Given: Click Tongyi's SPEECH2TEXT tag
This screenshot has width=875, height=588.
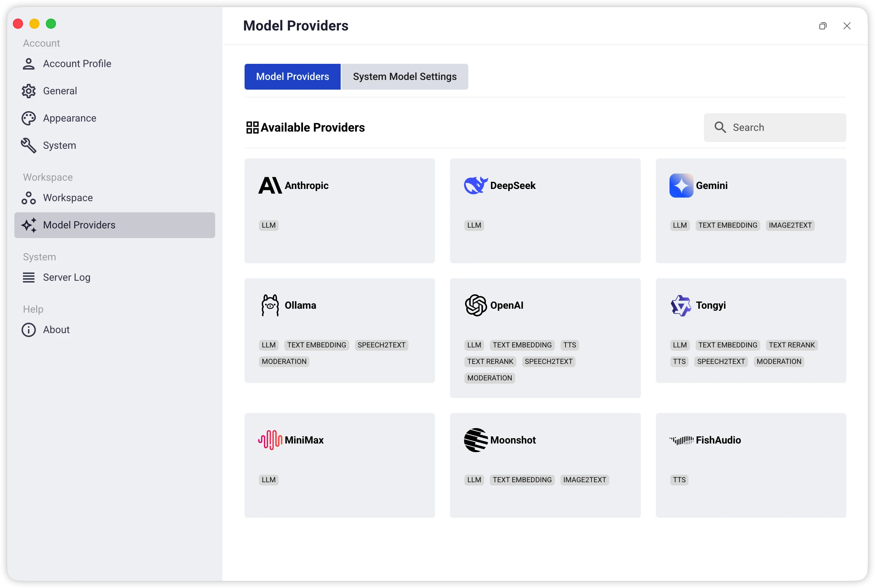Looking at the screenshot, I should pyautogui.click(x=721, y=361).
